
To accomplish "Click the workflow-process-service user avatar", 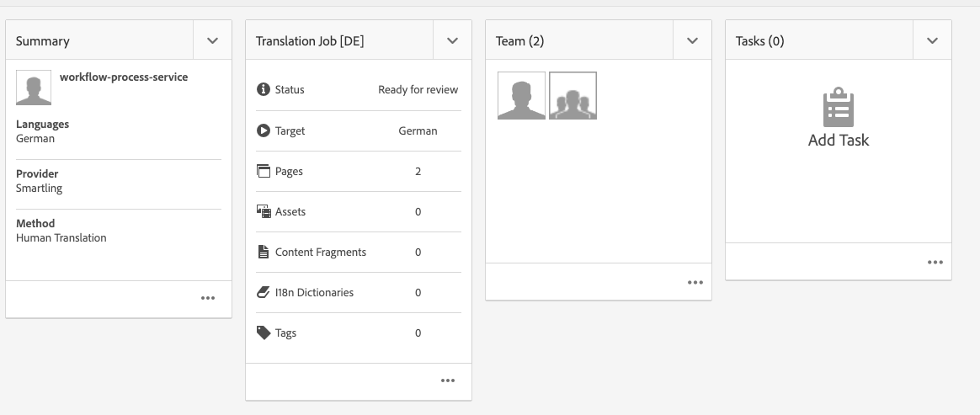I will pyautogui.click(x=34, y=88).
